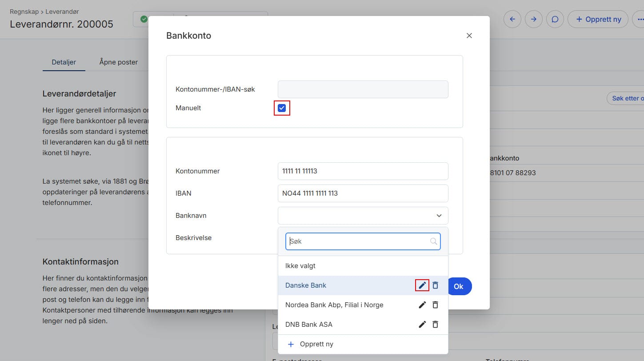
Task: Go to next supplier with right arrow
Action: click(x=534, y=19)
